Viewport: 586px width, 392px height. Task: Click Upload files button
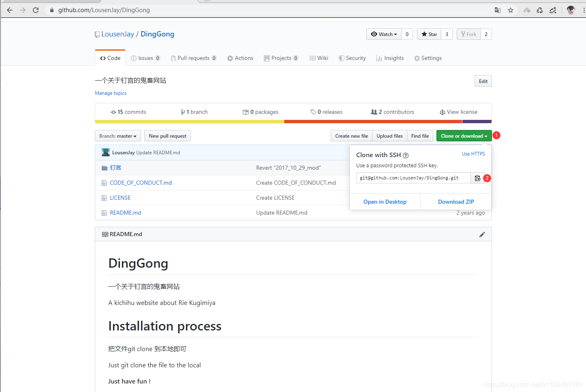[x=389, y=136]
